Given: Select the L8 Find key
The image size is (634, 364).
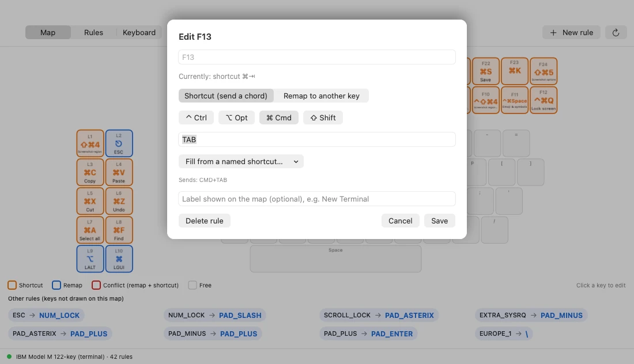Looking at the screenshot, I should 119,230.
